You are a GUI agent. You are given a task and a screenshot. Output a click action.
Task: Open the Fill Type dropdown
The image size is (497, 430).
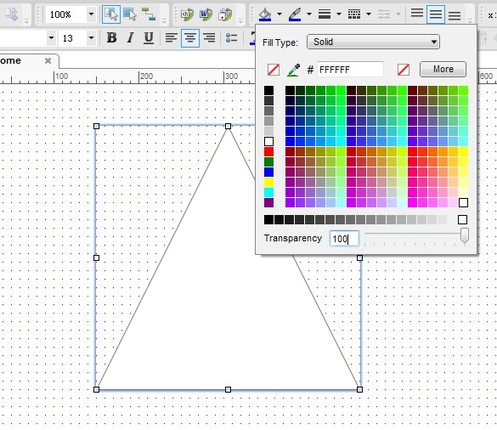click(373, 42)
